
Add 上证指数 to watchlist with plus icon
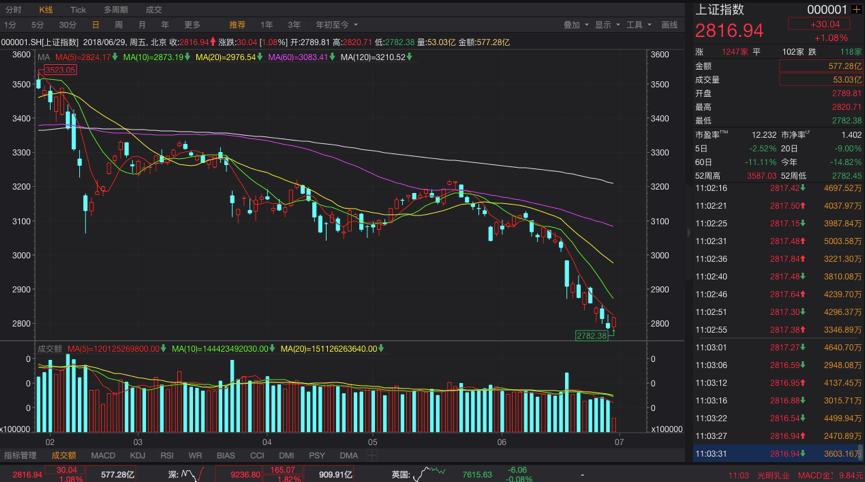pyautogui.click(x=856, y=9)
